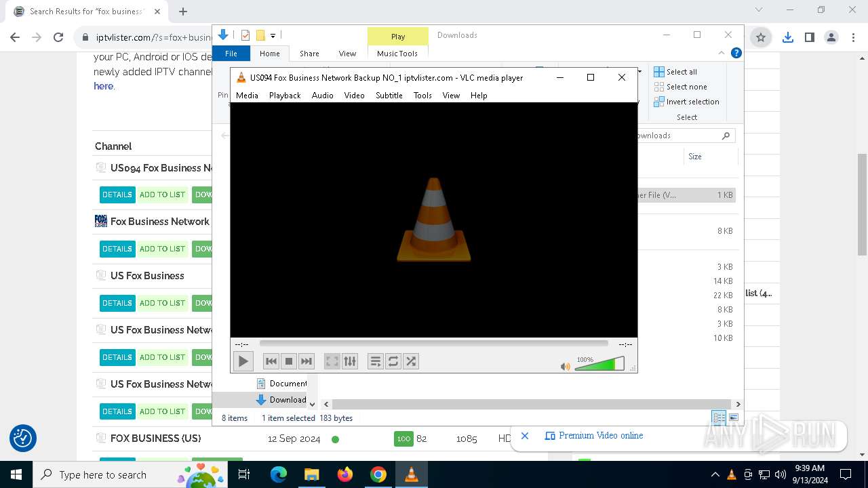Close the Premium Video online ad

click(x=525, y=436)
